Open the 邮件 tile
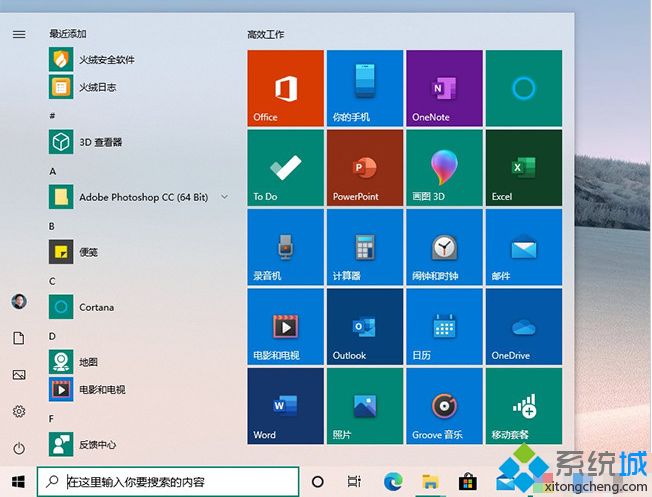Screen dimensions: 652x497 [524, 247]
